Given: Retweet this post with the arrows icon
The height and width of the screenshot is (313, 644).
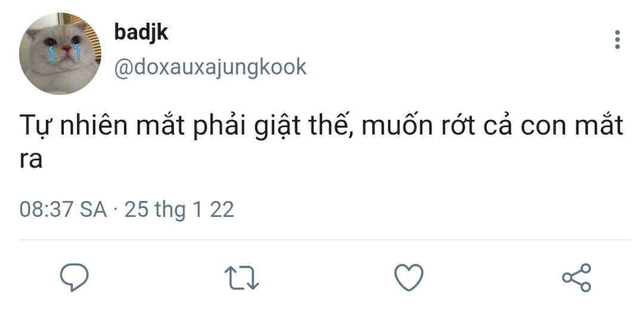Looking at the screenshot, I should coord(241,278).
